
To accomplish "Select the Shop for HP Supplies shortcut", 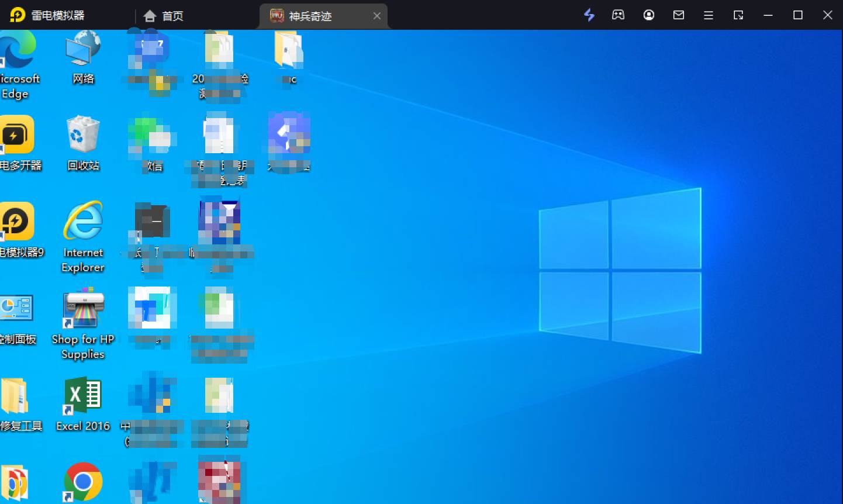I will (83, 324).
